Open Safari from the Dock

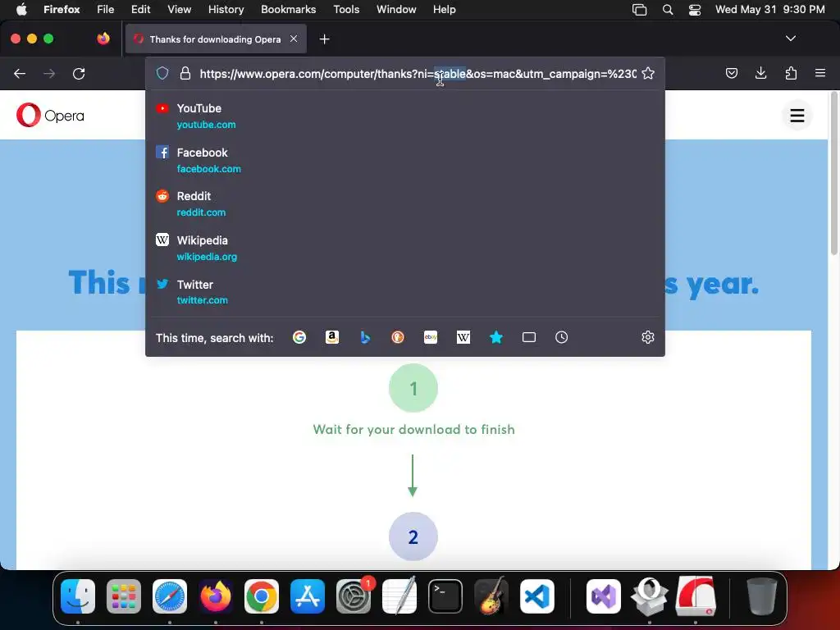pos(170,596)
